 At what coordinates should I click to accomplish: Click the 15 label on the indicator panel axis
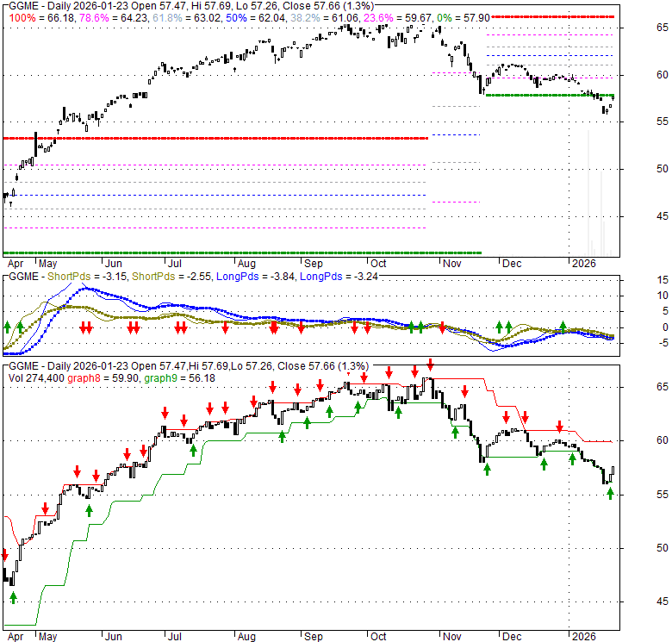pyautogui.click(x=663, y=280)
